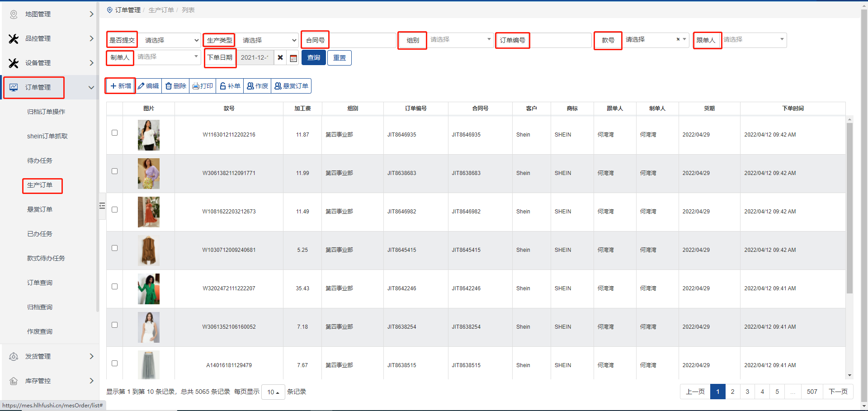Screen dimensions: 868x411
Task: Go to page 507 in pagination
Action: click(x=812, y=392)
